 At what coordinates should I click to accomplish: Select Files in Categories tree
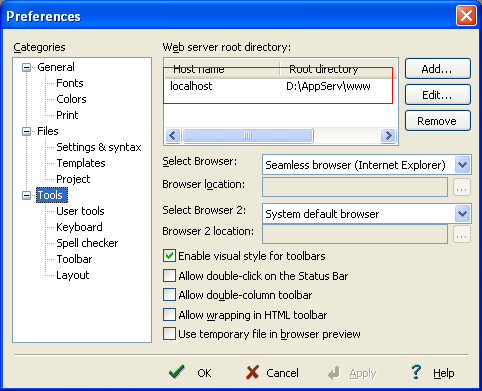(48, 131)
